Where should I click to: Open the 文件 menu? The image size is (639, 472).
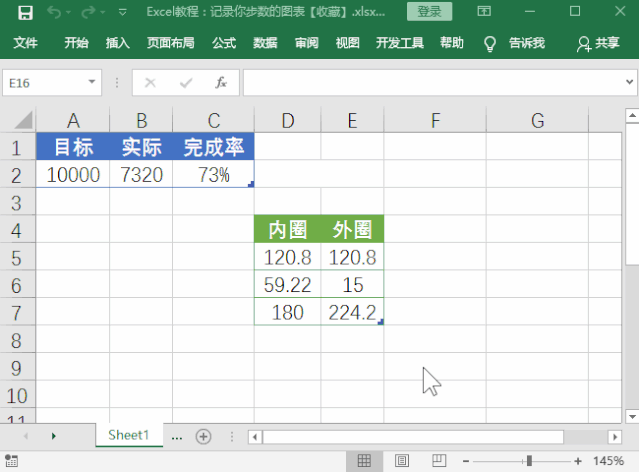pos(25,42)
